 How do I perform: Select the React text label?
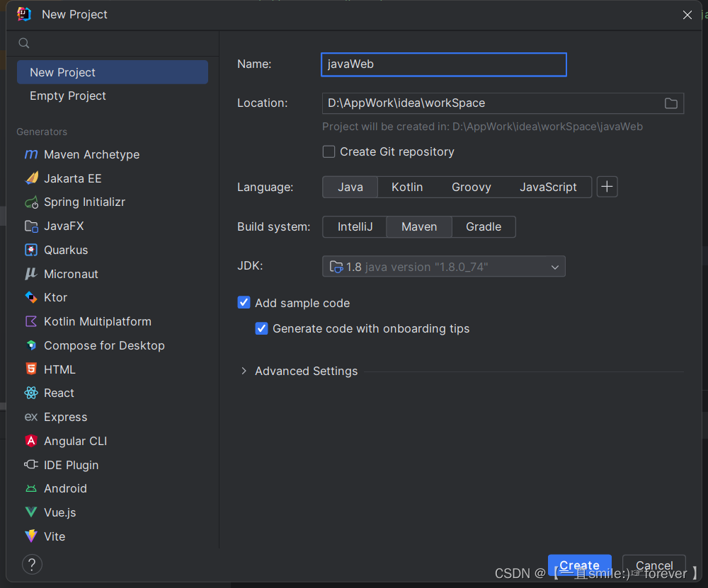click(x=59, y=393)
